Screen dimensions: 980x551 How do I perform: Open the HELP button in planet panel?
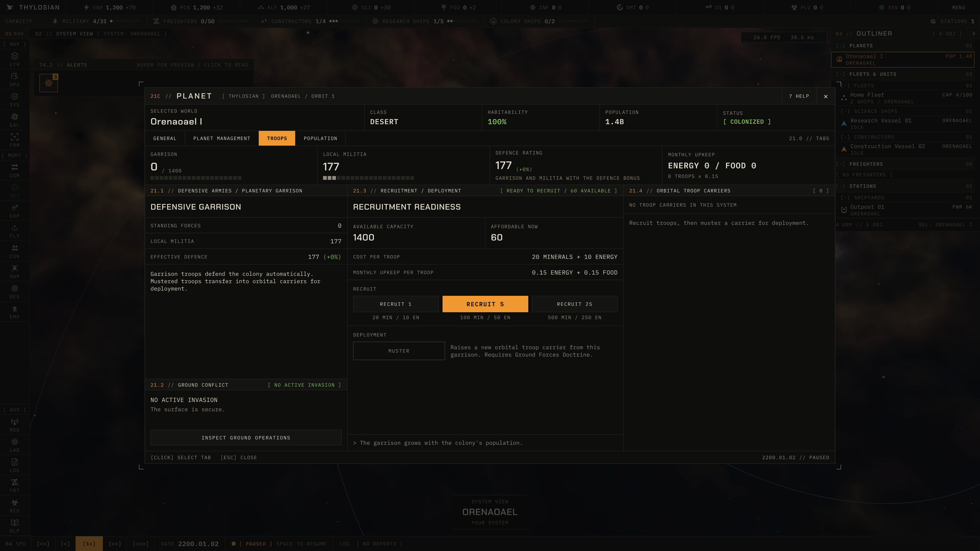click(x=799, y=96)
